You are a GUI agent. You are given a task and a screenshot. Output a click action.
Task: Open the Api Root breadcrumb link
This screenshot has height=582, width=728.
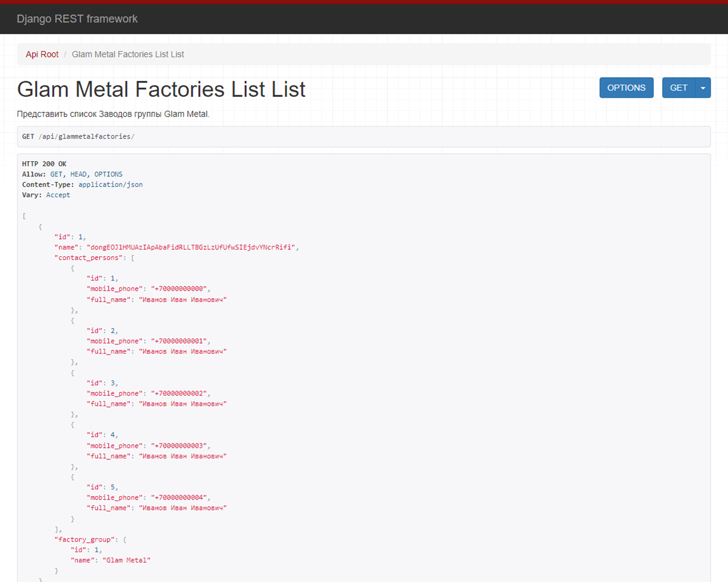click(x=42, y=54)
